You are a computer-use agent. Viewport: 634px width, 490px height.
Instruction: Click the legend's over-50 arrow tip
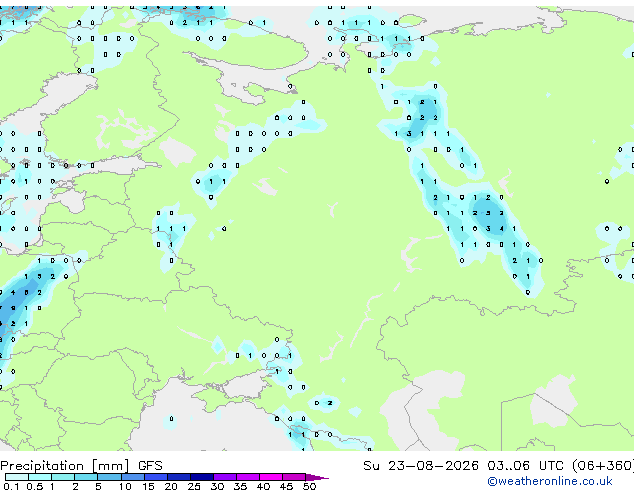click(317, 477)
